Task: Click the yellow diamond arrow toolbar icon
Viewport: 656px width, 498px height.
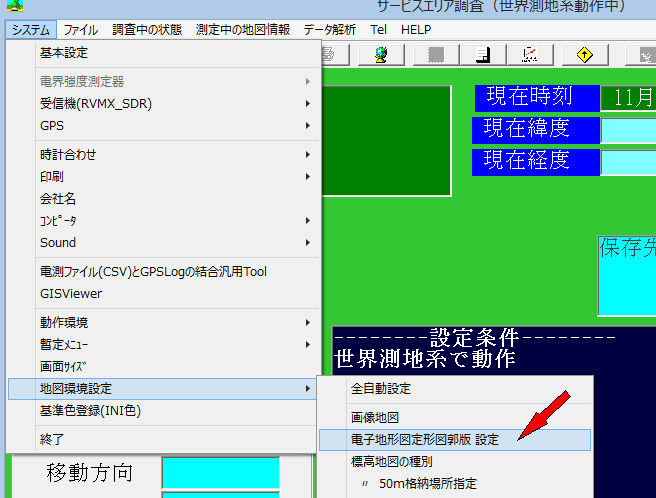Action: coord(584,54)
